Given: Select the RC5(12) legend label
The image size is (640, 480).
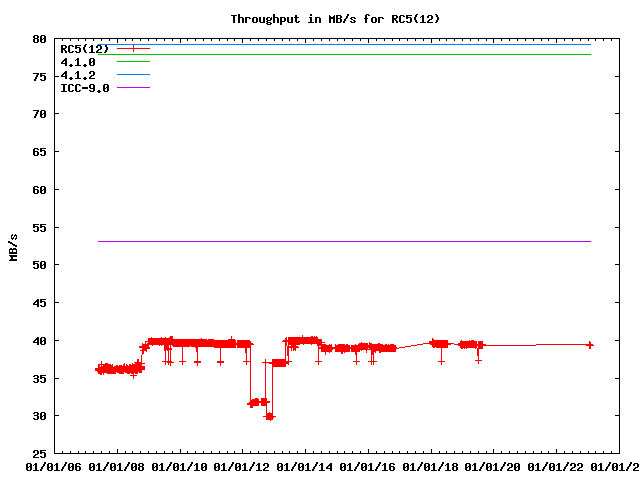Looking at the screenshot, I should click(84, 49).
